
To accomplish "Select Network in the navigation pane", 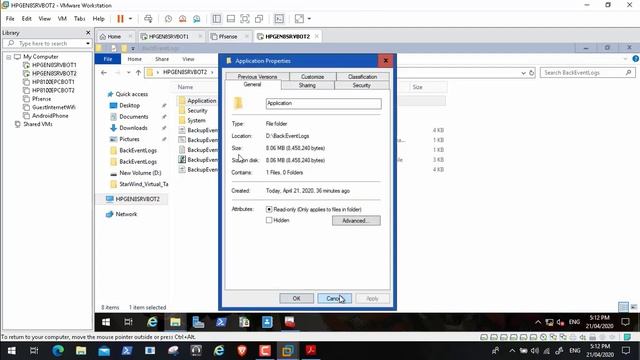I will pos(126,214).
